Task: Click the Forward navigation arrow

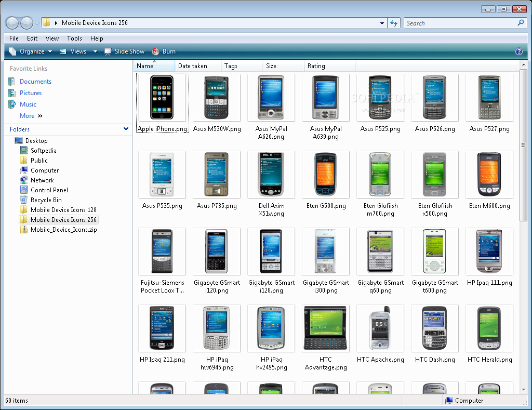Action: tap(26, 23)
